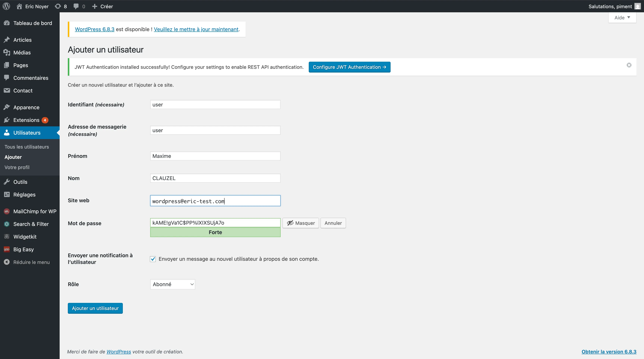Click the Configure JWT Authentication button
The image size is (644, 359).
pos(349,67)
